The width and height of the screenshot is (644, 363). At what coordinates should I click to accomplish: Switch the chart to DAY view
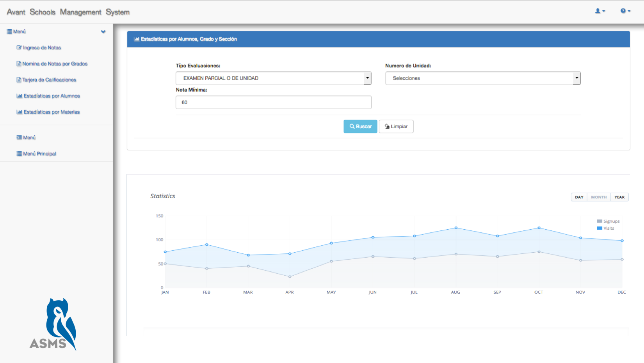pyautogui.click(x=579, y=197)
